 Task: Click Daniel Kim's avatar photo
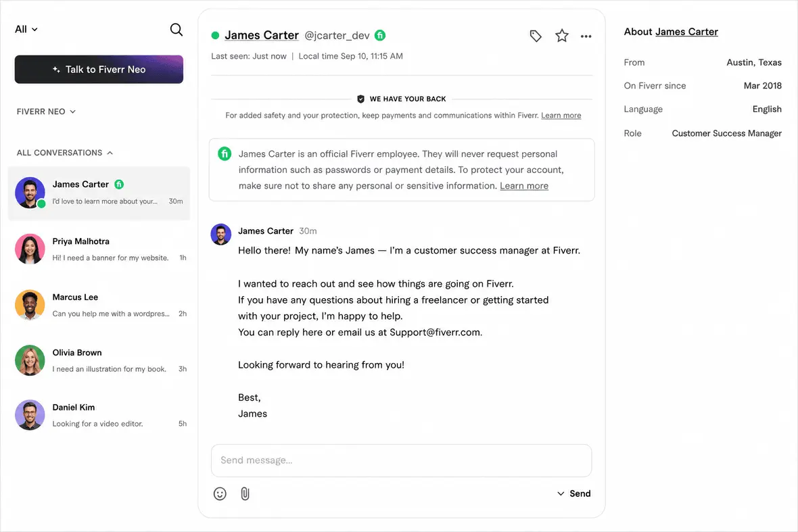coord(30,415)
